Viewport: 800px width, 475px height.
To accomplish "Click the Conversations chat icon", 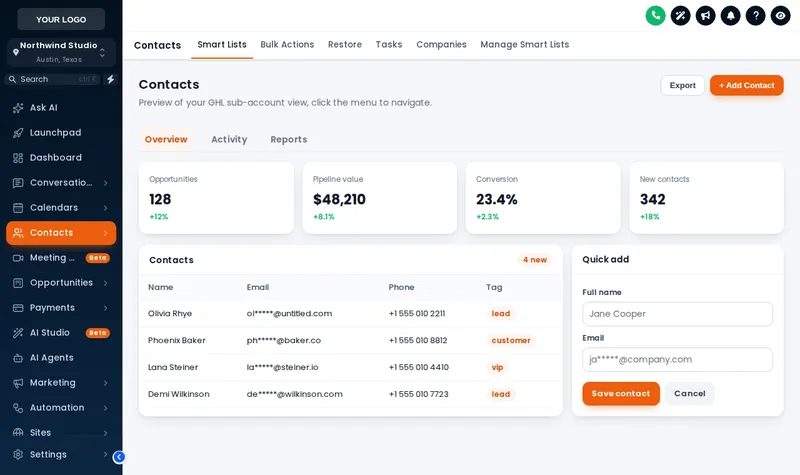I will coord(18,183).
